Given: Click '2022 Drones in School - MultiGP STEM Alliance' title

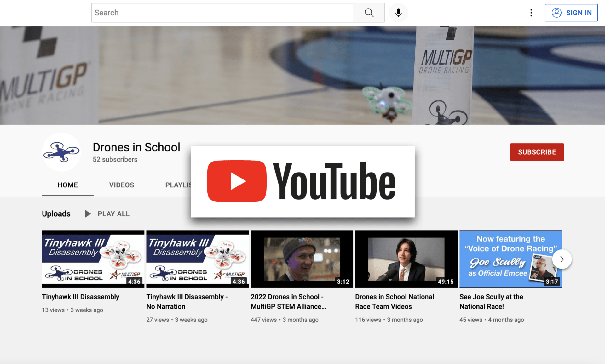Looking at the screenshot, I should coord(288,302).
